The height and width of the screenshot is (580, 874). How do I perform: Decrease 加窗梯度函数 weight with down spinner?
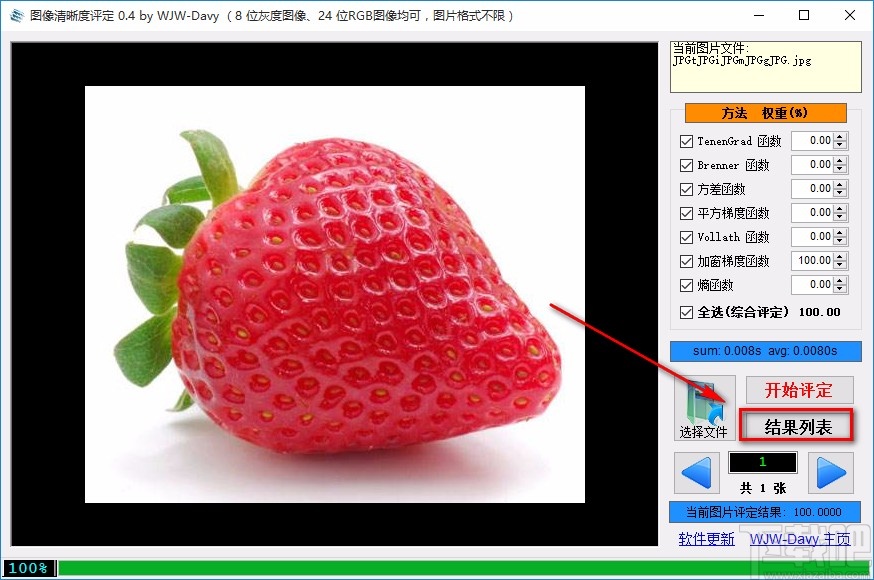(x=841, y=265)
